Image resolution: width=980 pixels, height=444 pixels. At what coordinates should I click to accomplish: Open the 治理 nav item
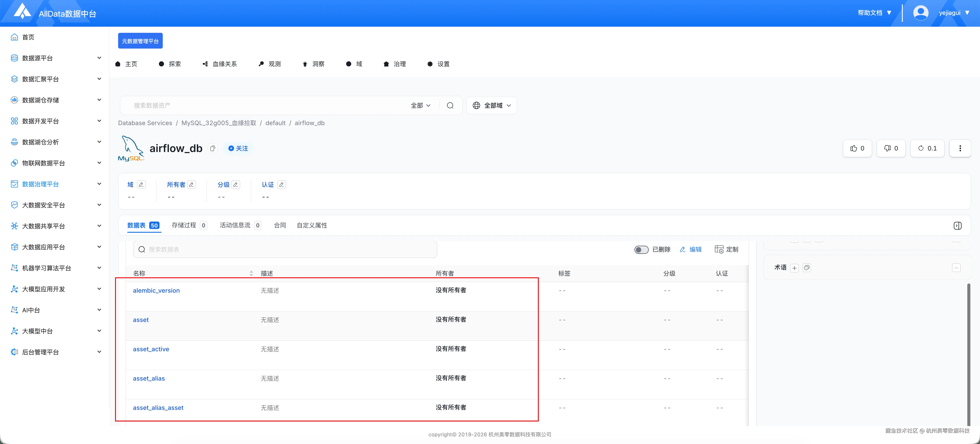pyautogui.click(x=394, y=64)
